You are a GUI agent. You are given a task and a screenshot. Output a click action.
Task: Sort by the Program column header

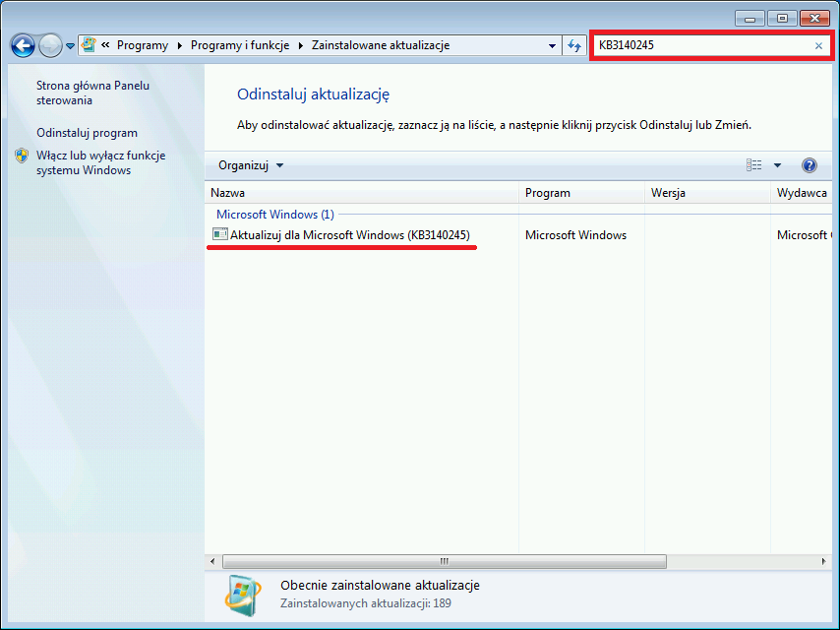581,193
